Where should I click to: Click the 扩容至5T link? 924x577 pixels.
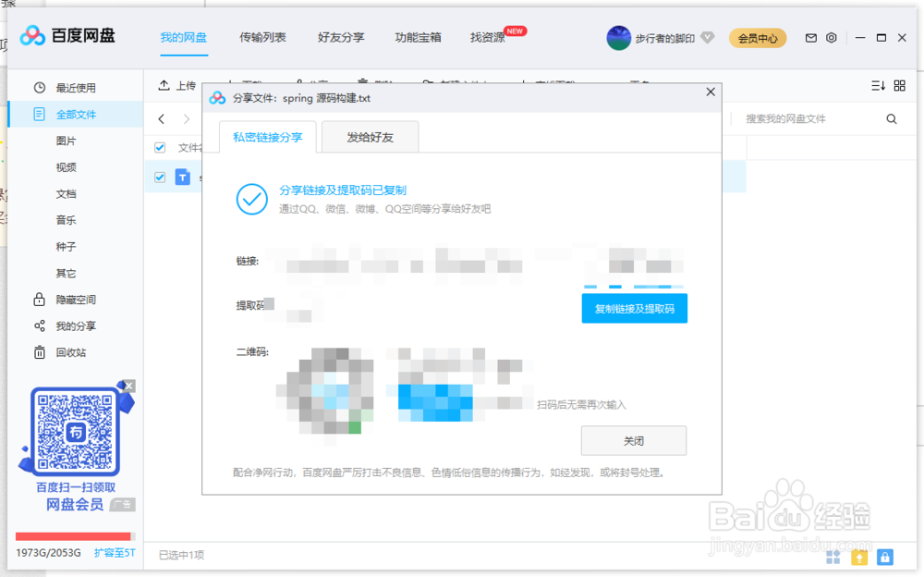(x=115, y=553)
